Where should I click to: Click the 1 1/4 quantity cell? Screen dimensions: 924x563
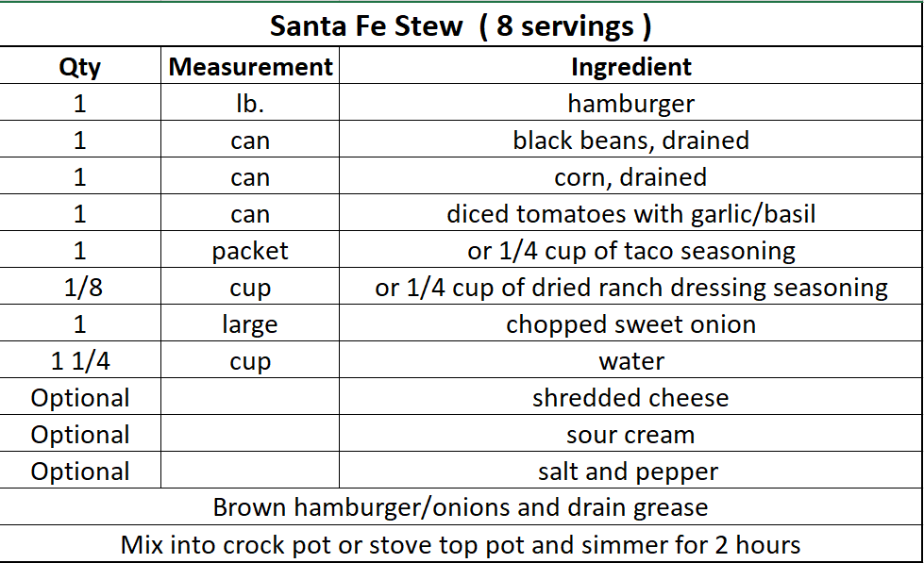(79, 361)
